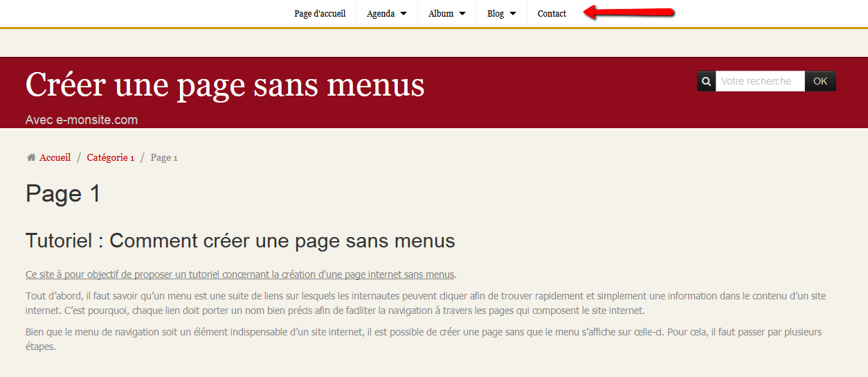The height and width of the screenshot is (377, 868).
Task: Follow the Catégorie 1 breadcrumb link
Action: point(110,157)
